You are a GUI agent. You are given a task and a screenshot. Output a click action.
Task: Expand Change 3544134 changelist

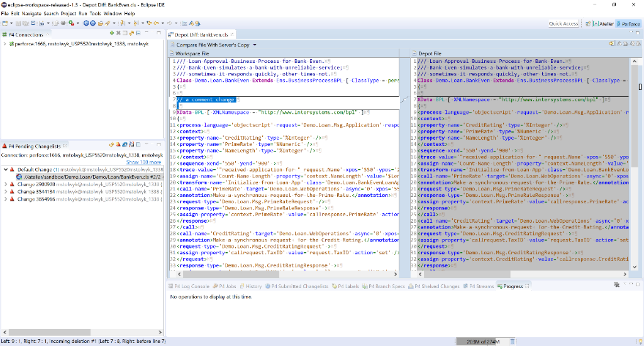click(x=5, y=191)
